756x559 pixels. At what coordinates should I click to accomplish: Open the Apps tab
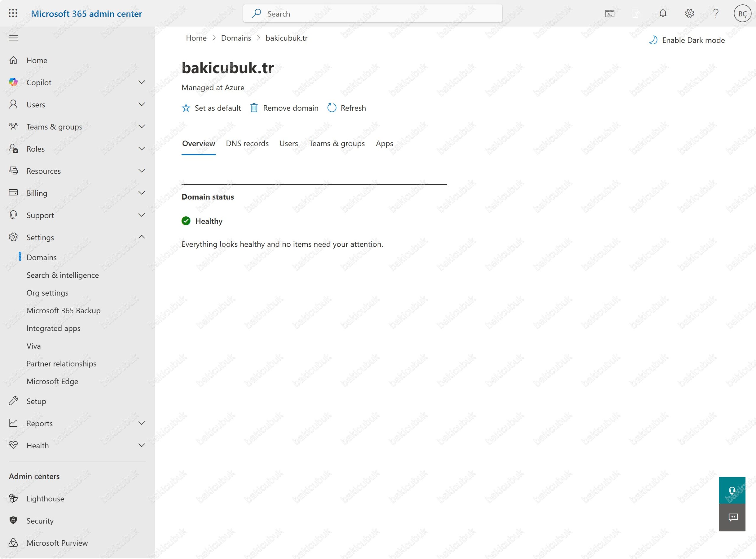click(384, 144)
